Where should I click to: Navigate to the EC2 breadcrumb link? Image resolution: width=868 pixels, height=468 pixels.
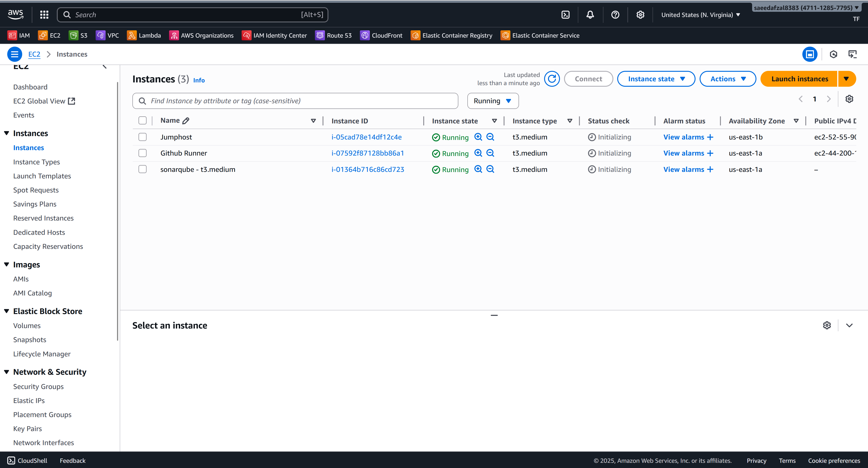[34, 54]
